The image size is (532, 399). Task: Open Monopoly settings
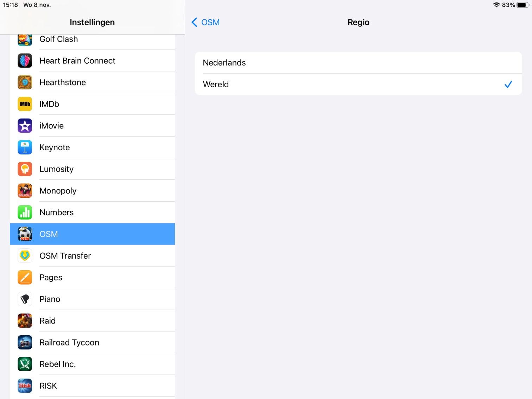pyautogui.click(x=92, y=191)
